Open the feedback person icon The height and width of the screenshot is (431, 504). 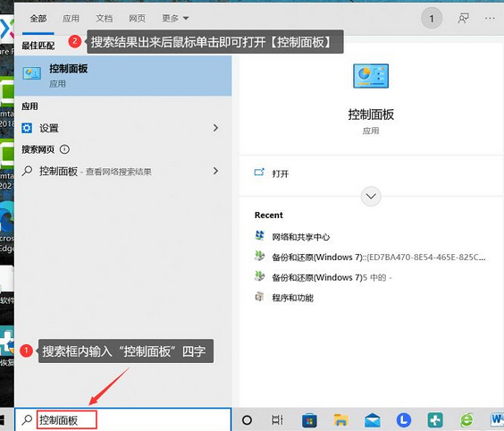(x=463, y=19)
